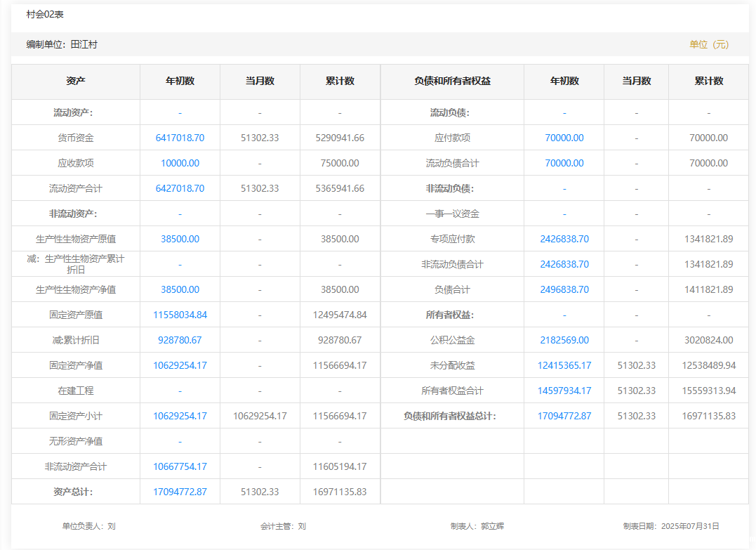Open the 未分配收益 link 12415365.17
756x550 pixels.
(564, 365)
